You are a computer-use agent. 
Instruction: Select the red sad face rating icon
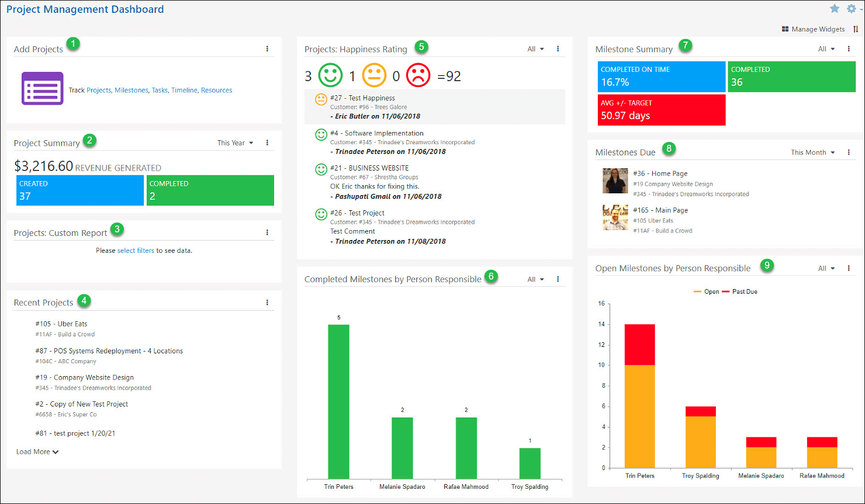418,75
